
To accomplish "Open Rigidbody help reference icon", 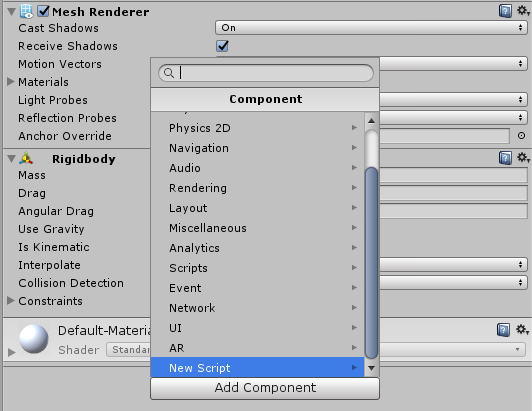I will pos(505,158).
